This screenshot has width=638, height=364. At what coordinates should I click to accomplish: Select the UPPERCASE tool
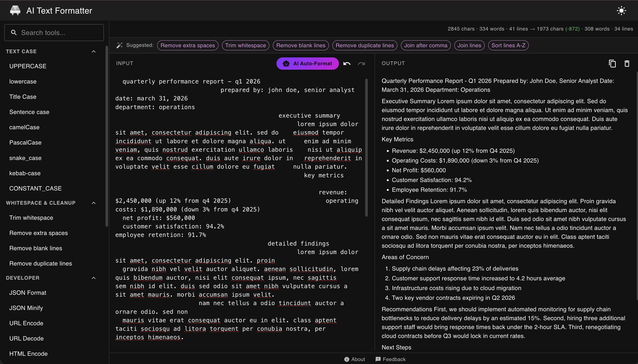coord(28,66)
